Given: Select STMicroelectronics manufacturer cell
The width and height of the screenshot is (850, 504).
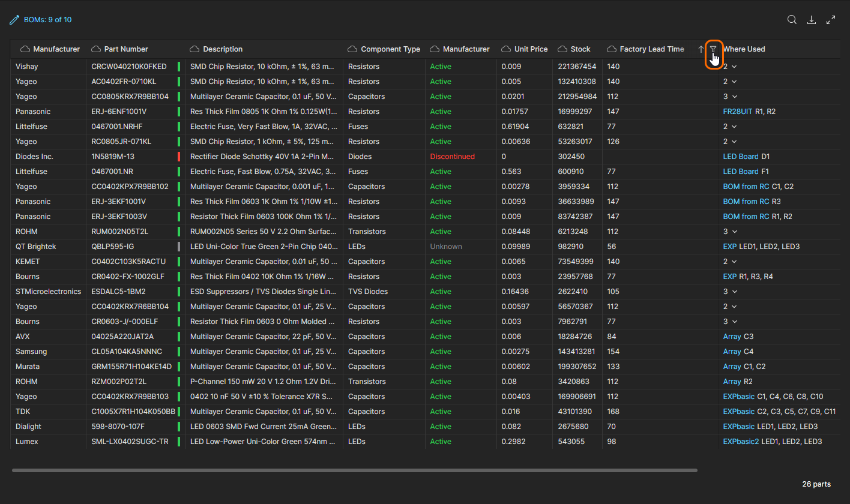Looking at the screenshot, I should point(48,292).
